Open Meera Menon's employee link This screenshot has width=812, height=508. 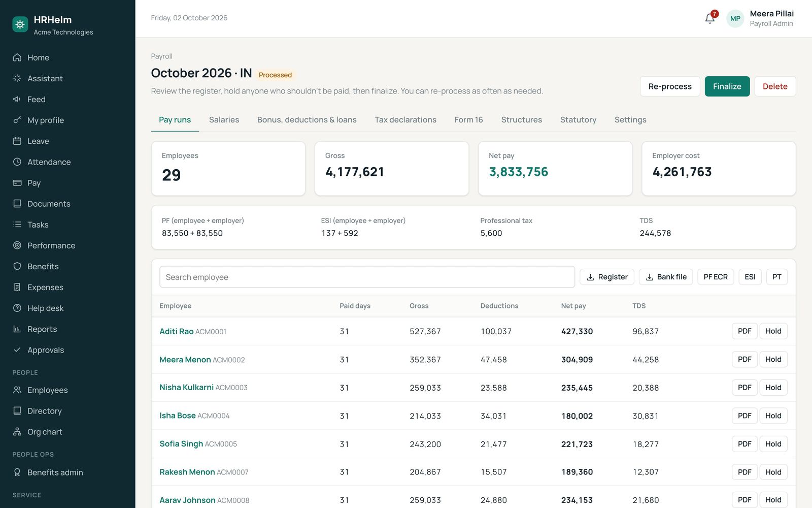[x=185, y=360]
